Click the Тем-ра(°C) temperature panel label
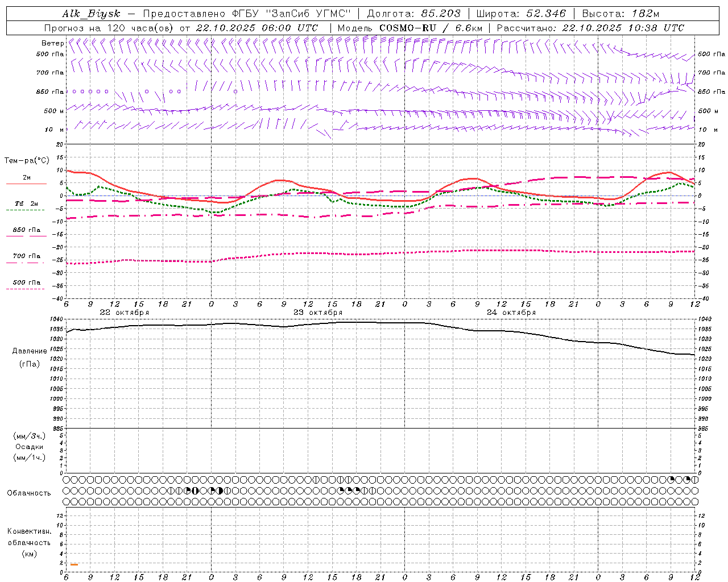The height and width of the screenshot is (582, 728). click(27, 161)
